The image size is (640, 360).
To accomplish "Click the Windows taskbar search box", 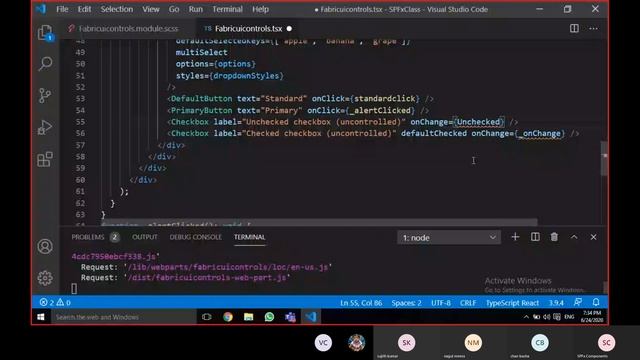I will point(123,317).
